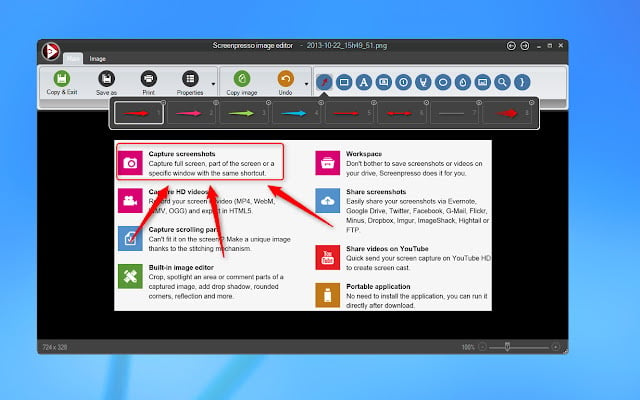The image size is (640, 400).
Task: Select the Draw rectangle tool
Action: (x=344, y=82)
